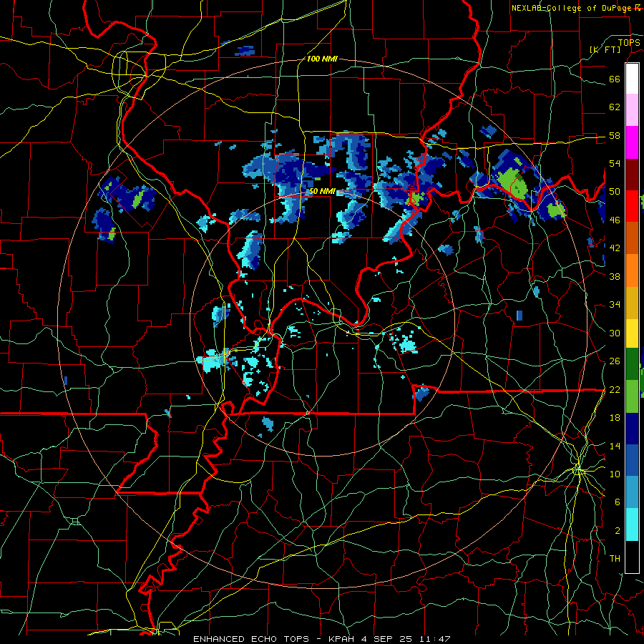Click the dark red legend swatch
Screen dimensions: 644x644
pyautogui.click(x=632, y=175)
